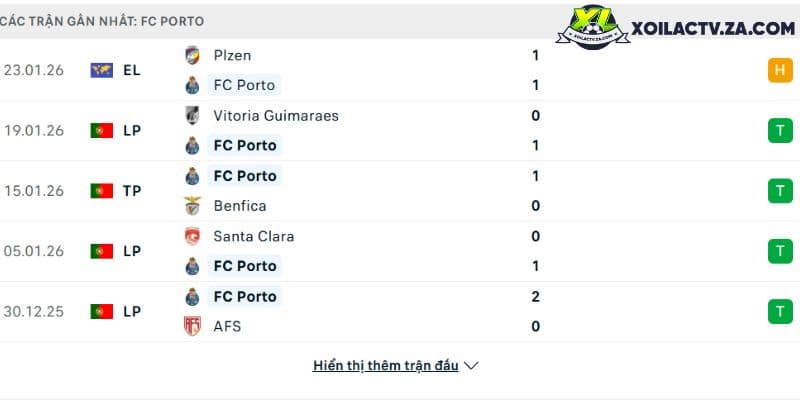The width and height of the screenshot is (800, 400).
Task: Expand list via 'Hiển thị thêm trận đấu'
Action: point(386,365)
